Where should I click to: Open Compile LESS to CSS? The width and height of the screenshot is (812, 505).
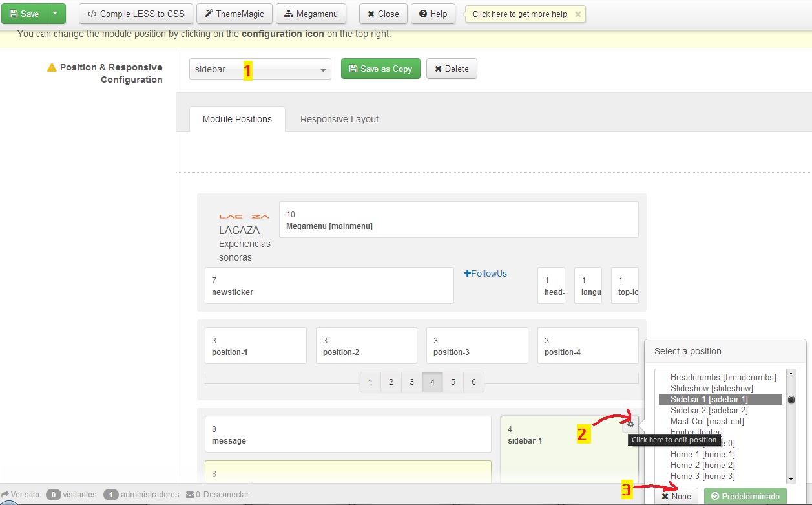point(136,14)
